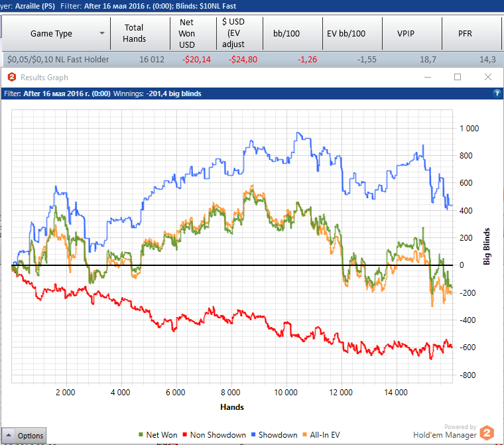Click the 8 000 hands axis label

point(231,393)
